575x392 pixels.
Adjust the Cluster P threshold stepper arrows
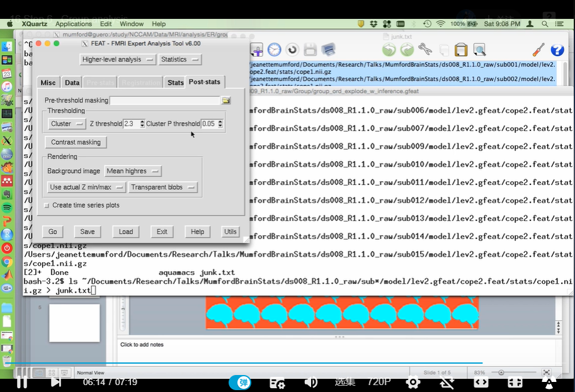220,124
